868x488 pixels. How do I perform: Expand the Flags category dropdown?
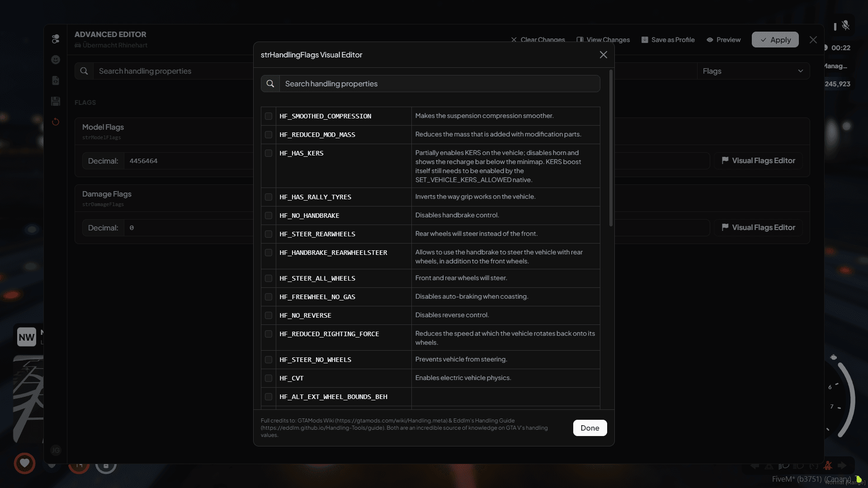753,71
